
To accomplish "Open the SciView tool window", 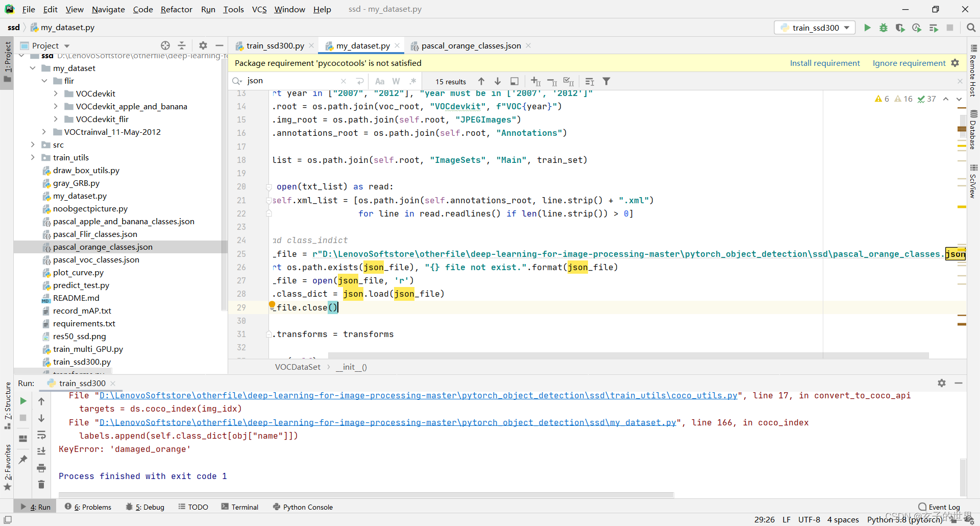I will coord(974,182).
